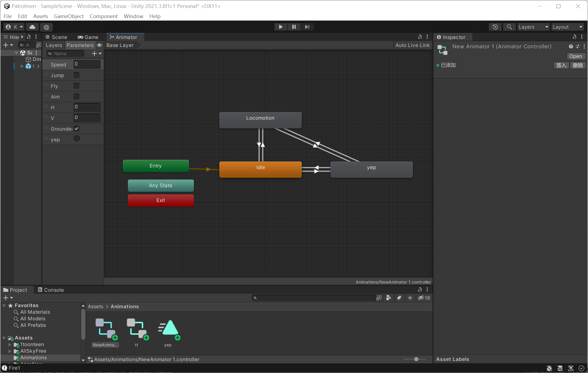Screen dimensions: 588x373
Task: Toggle debugger mode in status bar
Action: click(x=549, y=368)
